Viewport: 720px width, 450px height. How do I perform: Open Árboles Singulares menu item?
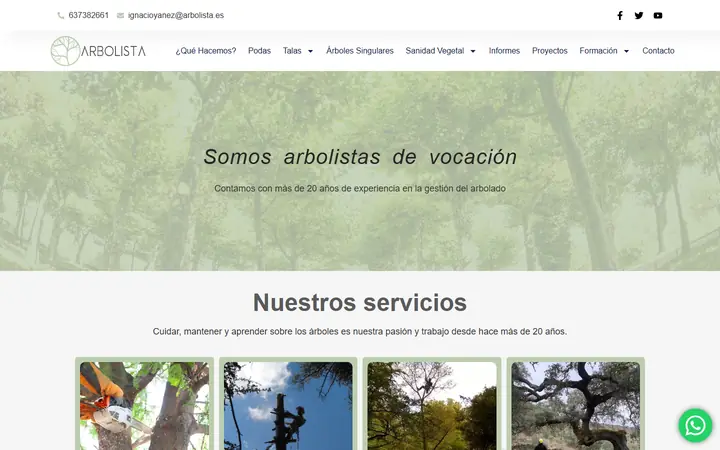tap(360, 51)
